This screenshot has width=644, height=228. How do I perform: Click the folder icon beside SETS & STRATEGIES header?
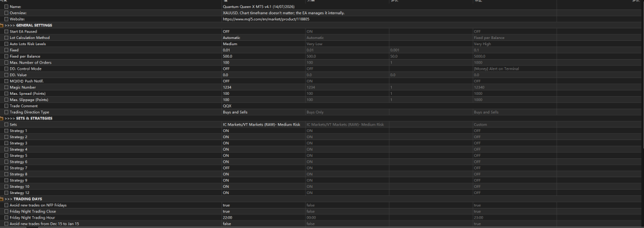[x=2, y=119]
